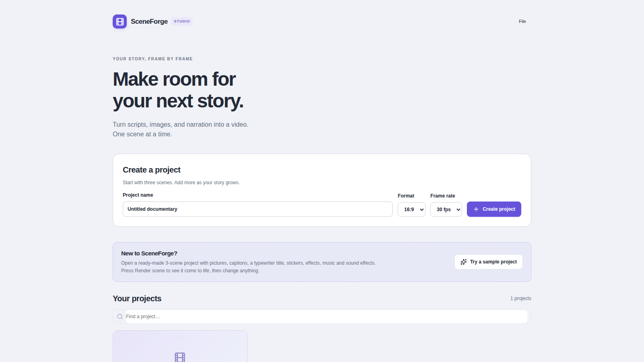Focus the Find a project search field
The image size is (644, 362).
[x=326, y=317]
